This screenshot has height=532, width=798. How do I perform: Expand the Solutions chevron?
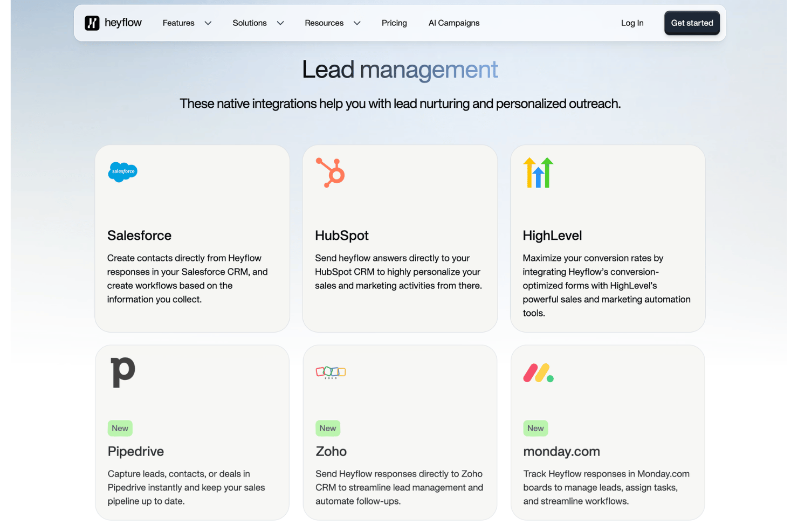(x=280, y=23)
